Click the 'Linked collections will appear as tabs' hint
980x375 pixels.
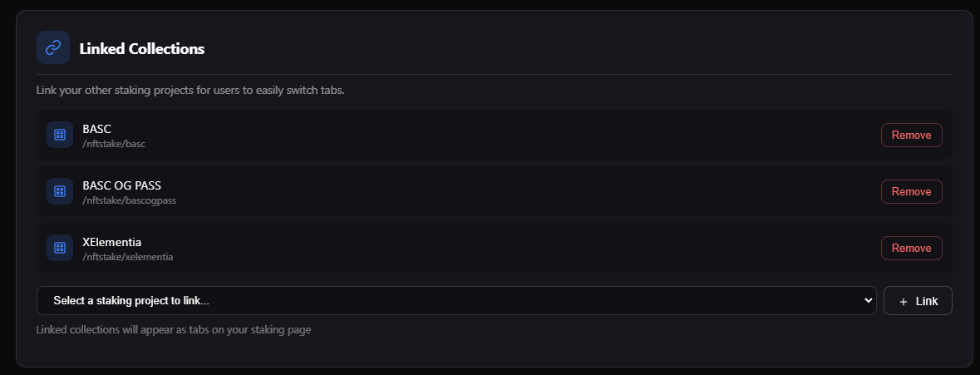[x=174, y=330]
